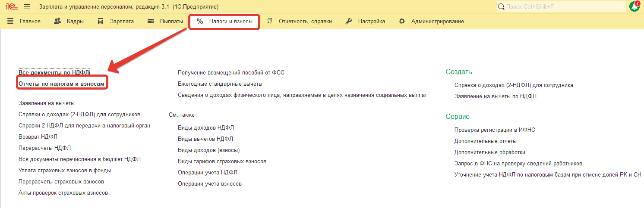Open Все документы по НДФЛ
644x208 pixels.
54,72
